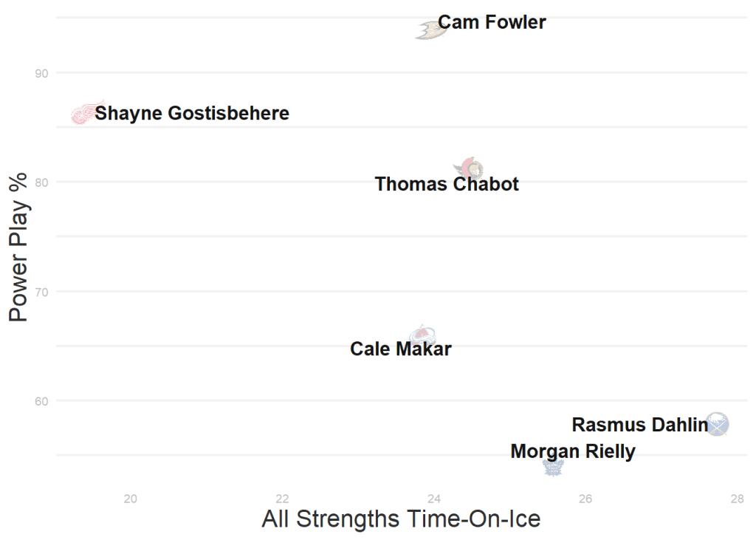Viewport: 756px width, 540px height.
Task: Click the 90 tick on the y-axis
Action: 41,72
